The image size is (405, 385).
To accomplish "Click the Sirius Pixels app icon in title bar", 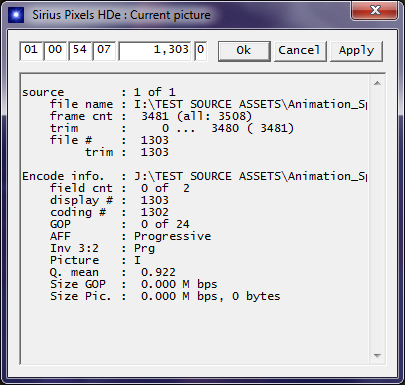I will [16, 15].
